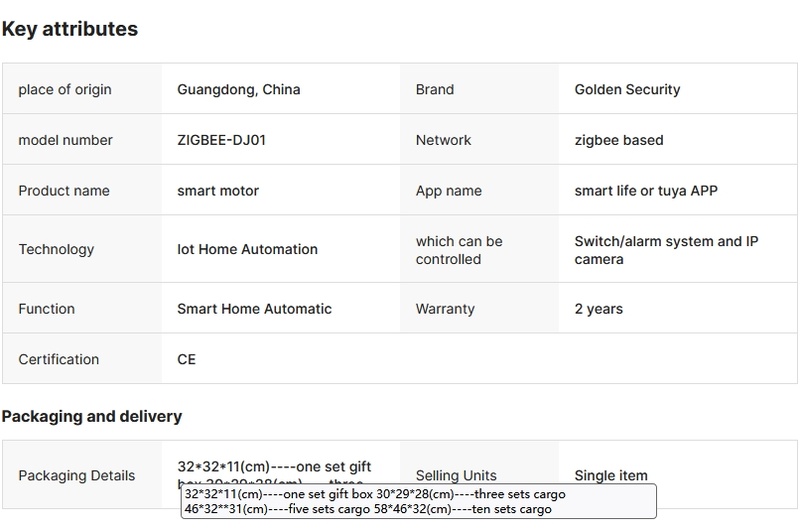Click the App name label cell
The height and width of the screenshot is (531, 800).
(448, 191)
